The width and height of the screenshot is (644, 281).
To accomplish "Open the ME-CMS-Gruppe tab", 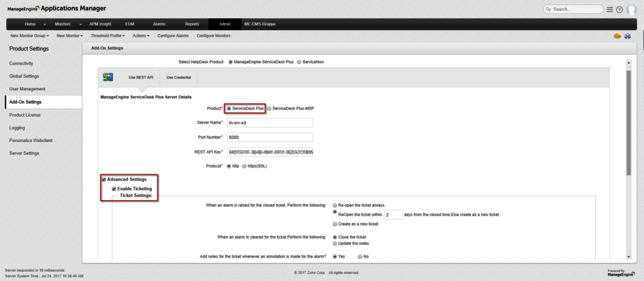I will (x=260, y=24).
